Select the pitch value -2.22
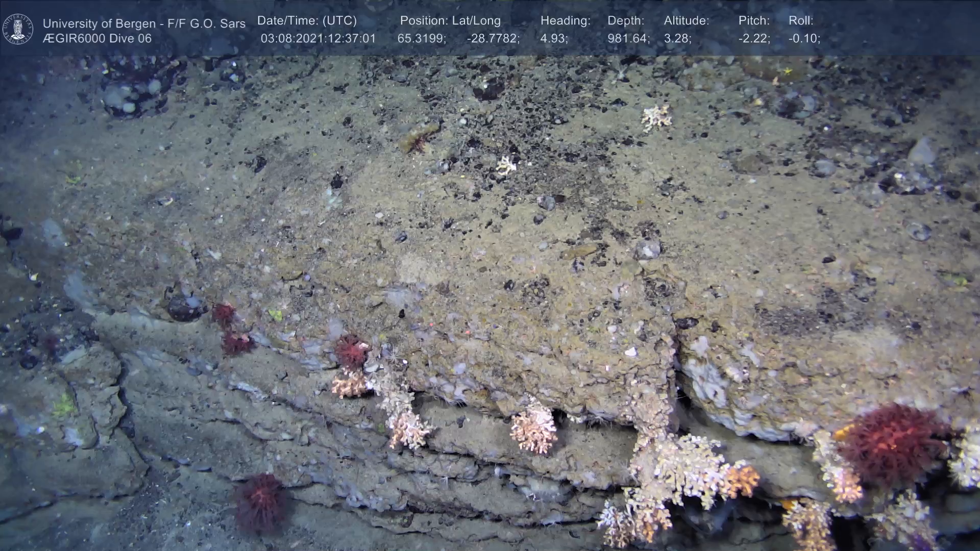Viewport: 980px width, 551px height. (754, 39)
